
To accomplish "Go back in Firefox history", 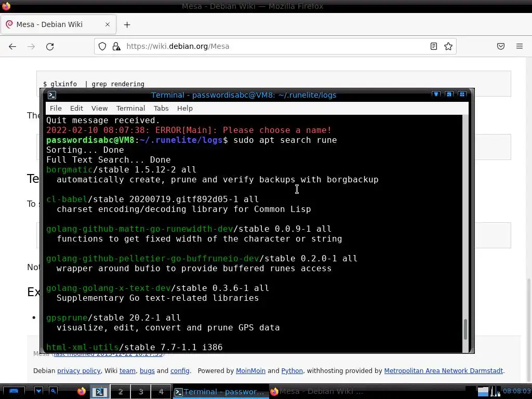I will (x=12, y=46).
